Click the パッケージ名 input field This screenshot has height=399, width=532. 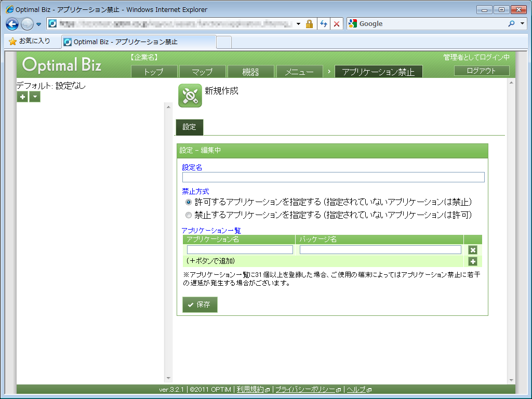(x=380, y=250)
